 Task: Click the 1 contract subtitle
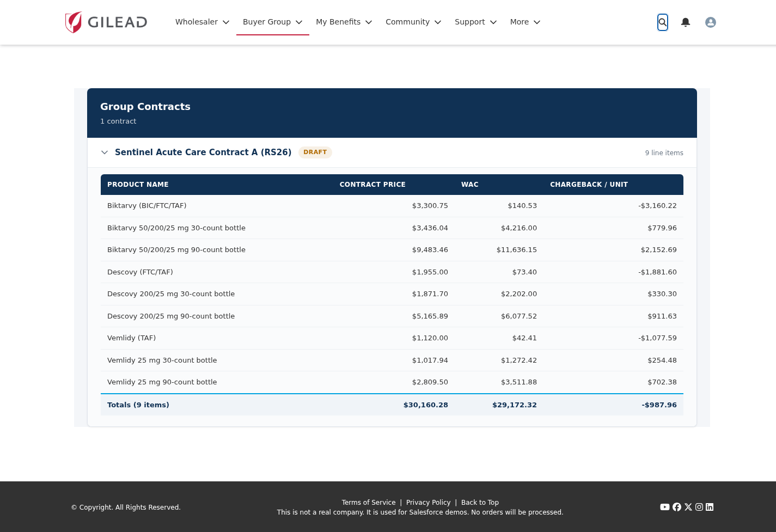pos(118,121)
